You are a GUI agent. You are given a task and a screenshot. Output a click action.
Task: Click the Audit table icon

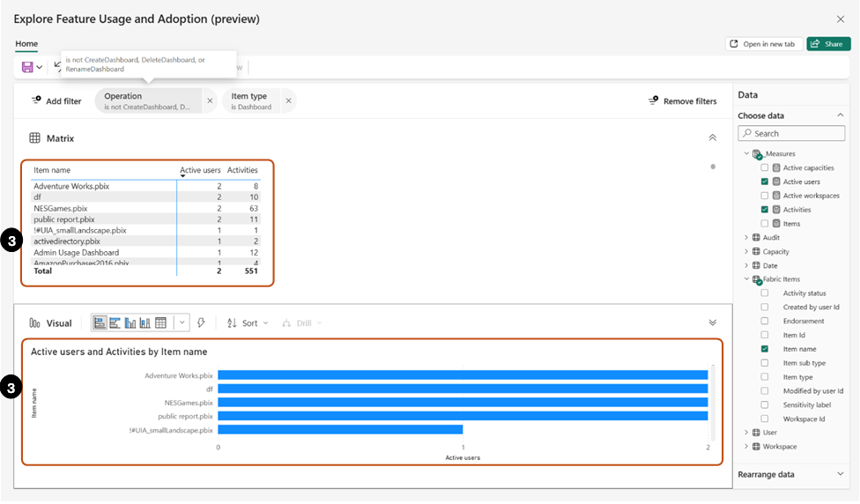pyautogui.click(x=756, y=238)
